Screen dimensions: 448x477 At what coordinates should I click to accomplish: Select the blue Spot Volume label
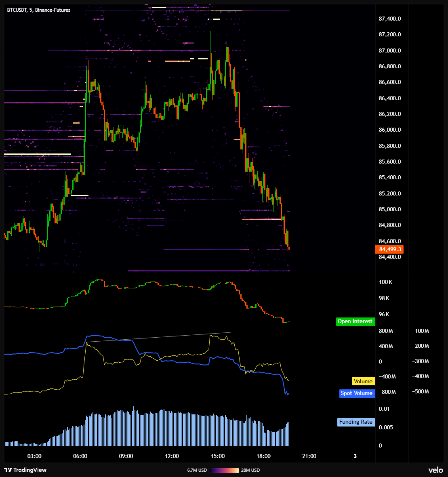click(x=357, y=393)
